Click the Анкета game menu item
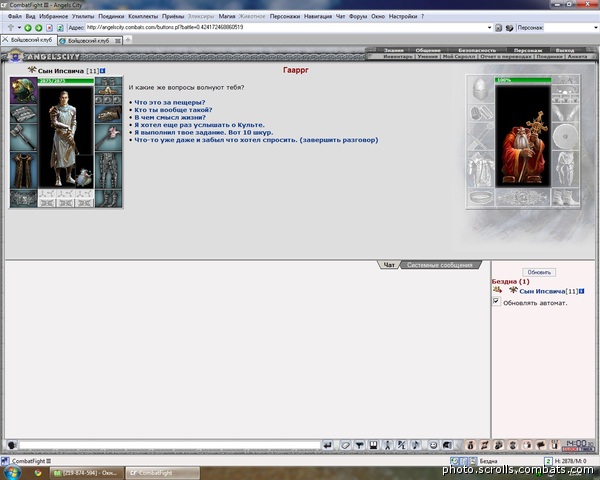This screenshot has width=600, height=480. [577, 56]
